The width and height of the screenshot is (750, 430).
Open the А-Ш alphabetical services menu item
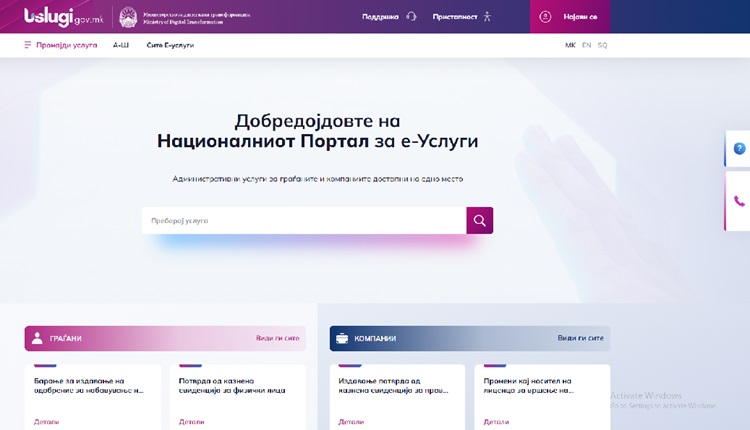(x=121, y=45)
